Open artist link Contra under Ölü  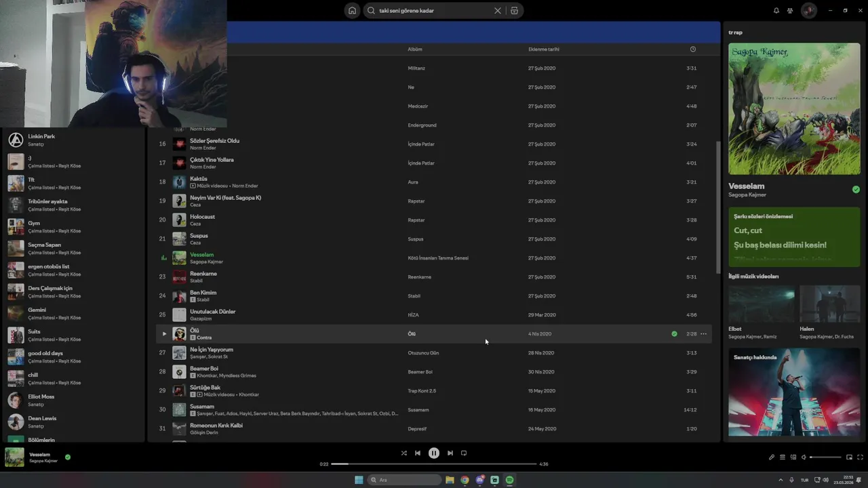204,338
